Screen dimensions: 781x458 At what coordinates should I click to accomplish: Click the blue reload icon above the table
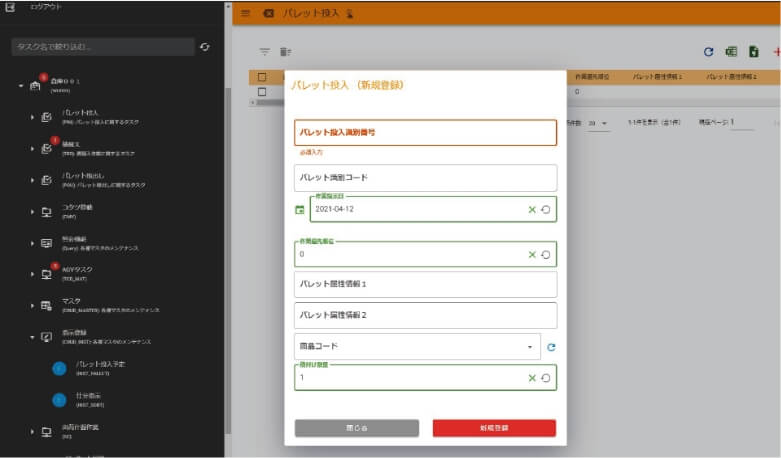[x=708, y=51]
